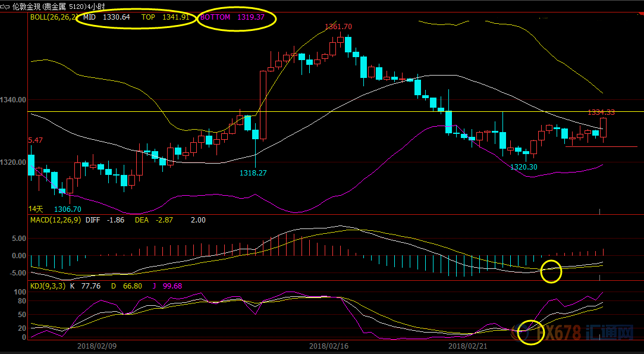Click the DEA -2.87 value
This screenshot has height=354, width=644.
154,220
